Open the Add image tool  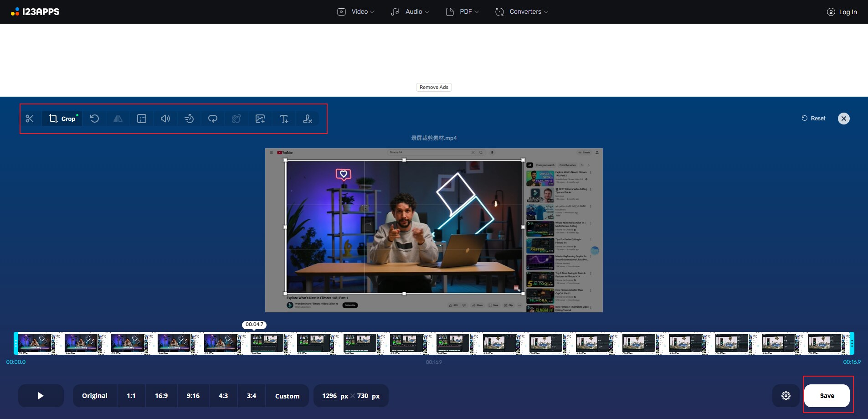[260, 119]
